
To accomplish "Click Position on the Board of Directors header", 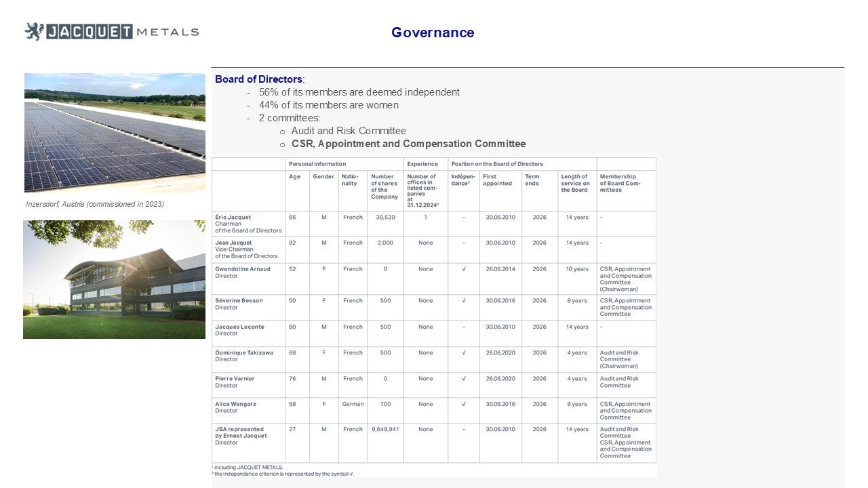I will 497,164.
